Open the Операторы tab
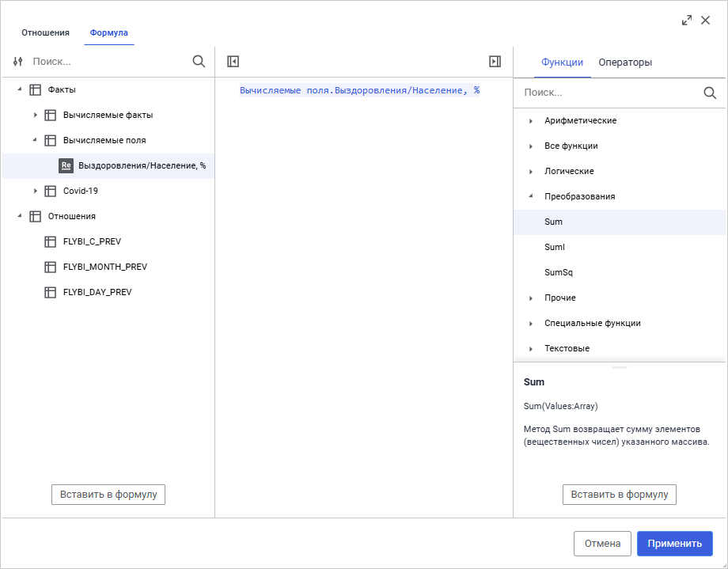This screenshot has height=569, width=728. coord(625,63)
